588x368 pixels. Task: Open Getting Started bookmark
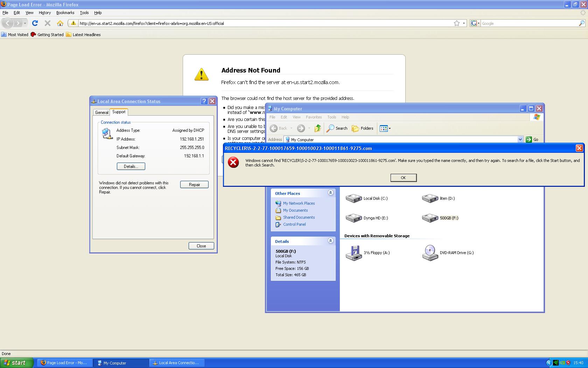[x=47, y=35]
